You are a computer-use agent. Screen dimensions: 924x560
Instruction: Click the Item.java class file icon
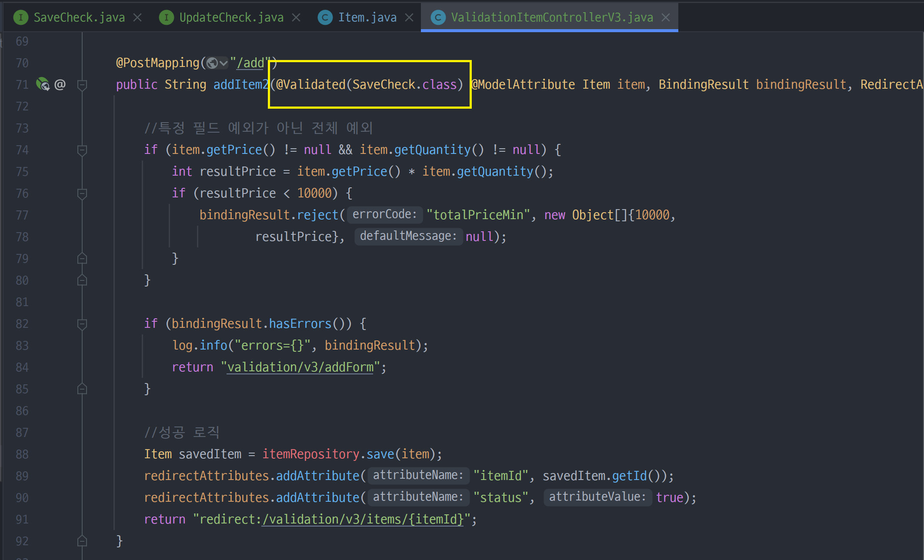pyautogui.click(x=325, y=17)
